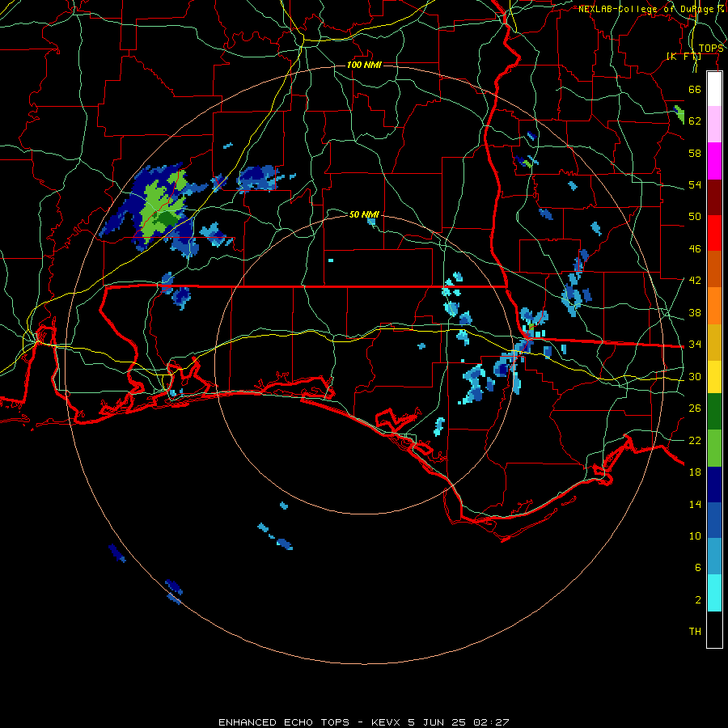Screen dimensions: 728x728
Task: Click the light pink legend swatch near 62
Action: tap(714, 124)
